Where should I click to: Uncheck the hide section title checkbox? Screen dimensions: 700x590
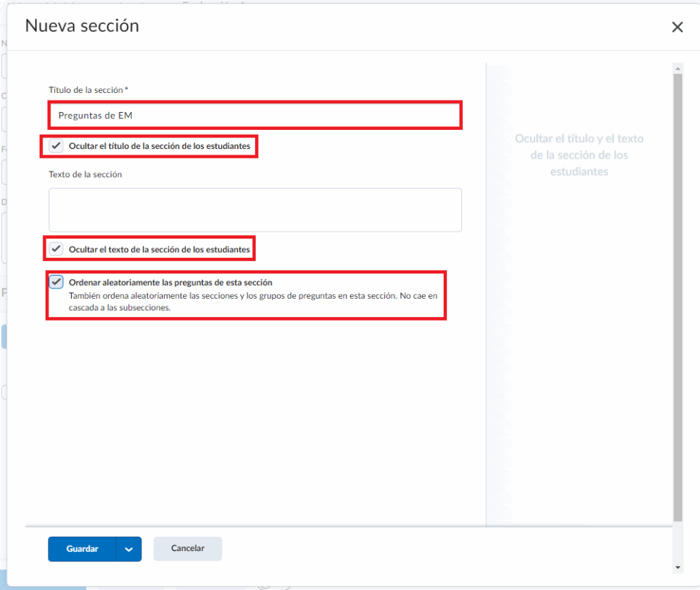pyautogui.click(x=57, y=146)
